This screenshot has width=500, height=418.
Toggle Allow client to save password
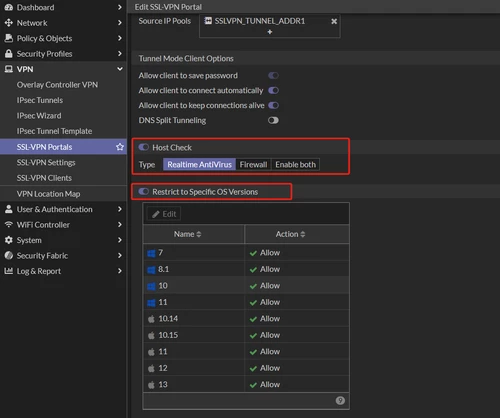273,76
